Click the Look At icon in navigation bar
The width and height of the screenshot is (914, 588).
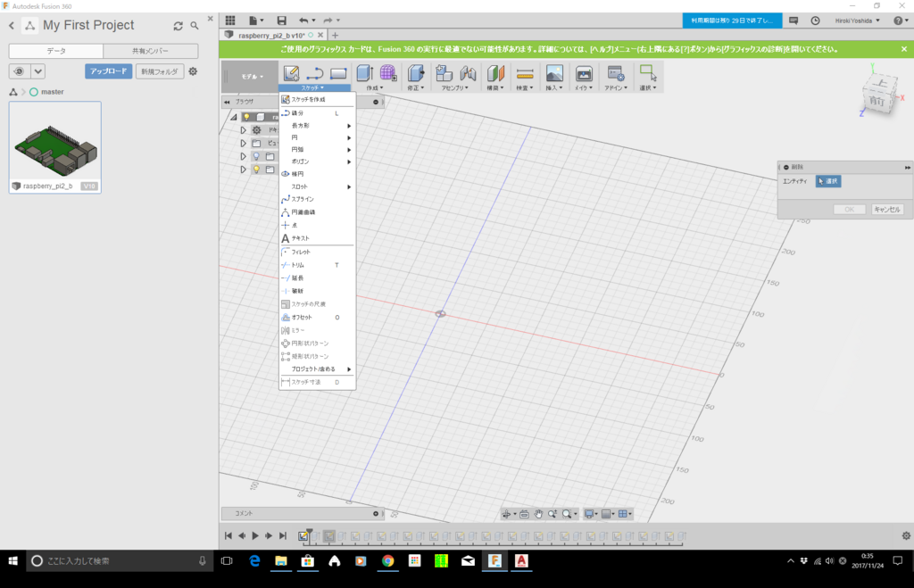click(x=524, y=513)
